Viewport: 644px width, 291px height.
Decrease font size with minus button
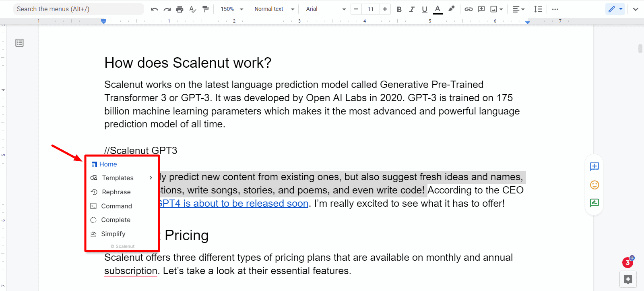pos(356,9)
